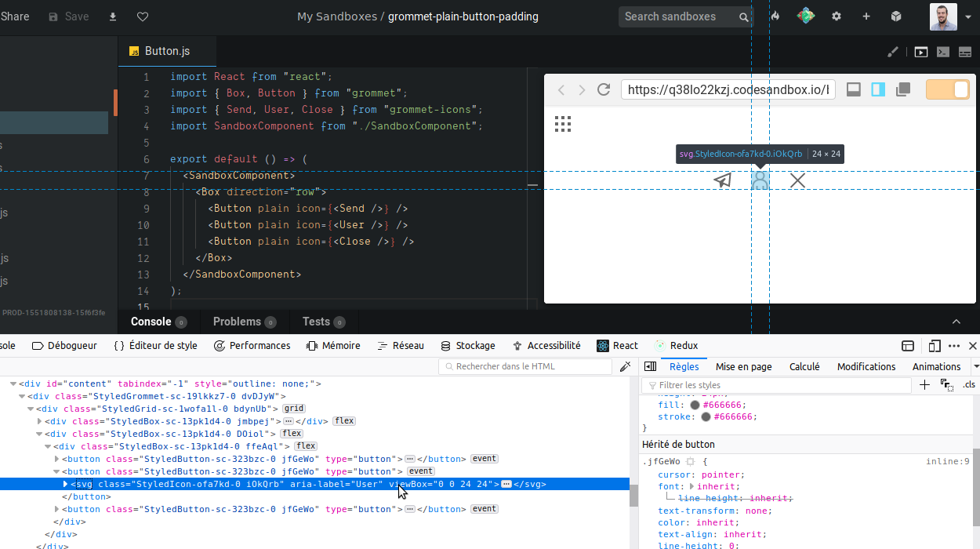980x549 pixels.
Task: Create new sandbox with plus icon
Action: [x=866, y=16]
